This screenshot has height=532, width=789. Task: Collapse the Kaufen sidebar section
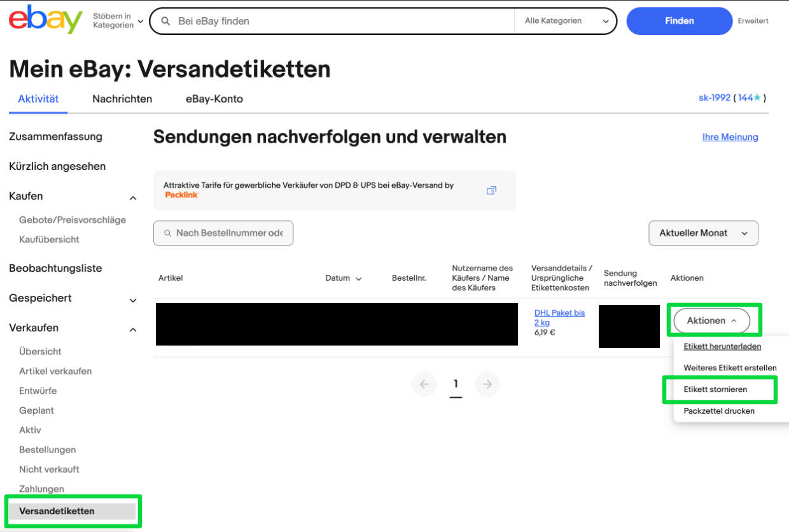coord(133,198)
